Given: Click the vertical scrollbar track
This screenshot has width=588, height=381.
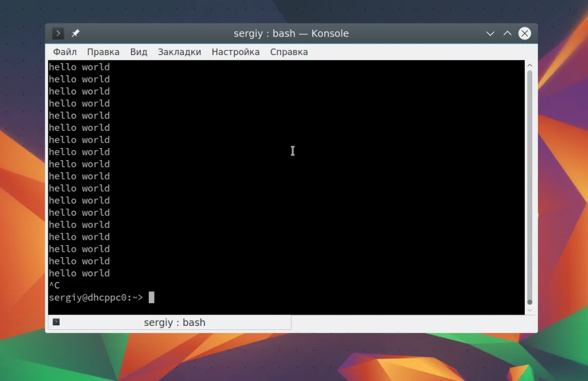Looking at the screenshot, I should coord(530,187).
